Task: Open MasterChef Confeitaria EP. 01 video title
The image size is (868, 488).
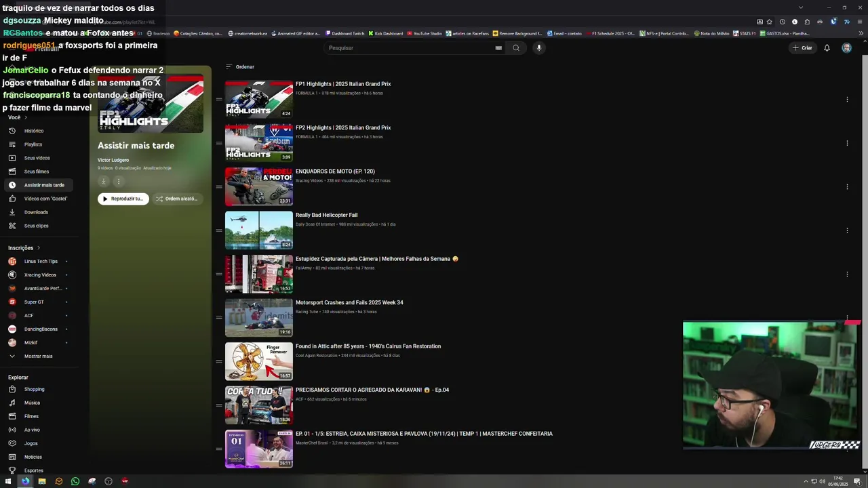Action: (424, 434)
